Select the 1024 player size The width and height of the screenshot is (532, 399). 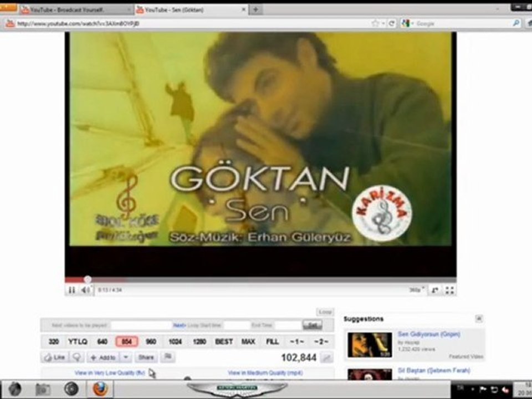point(175,342)
